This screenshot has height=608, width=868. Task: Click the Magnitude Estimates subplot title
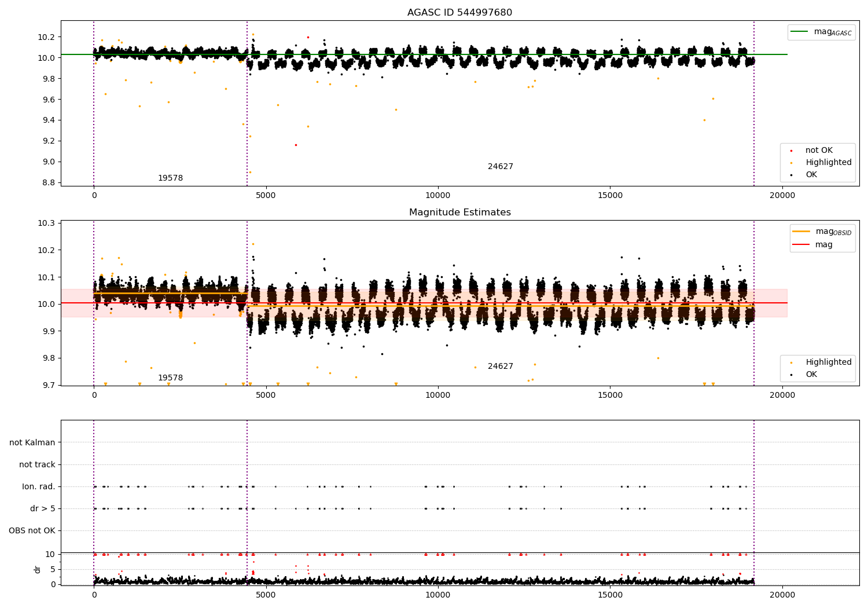click(x=459, y=213)
